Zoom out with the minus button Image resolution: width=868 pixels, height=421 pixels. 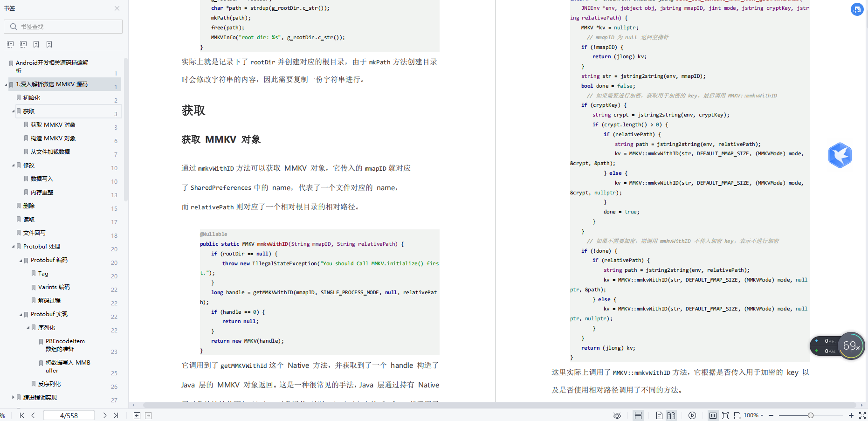click(771, 415)
